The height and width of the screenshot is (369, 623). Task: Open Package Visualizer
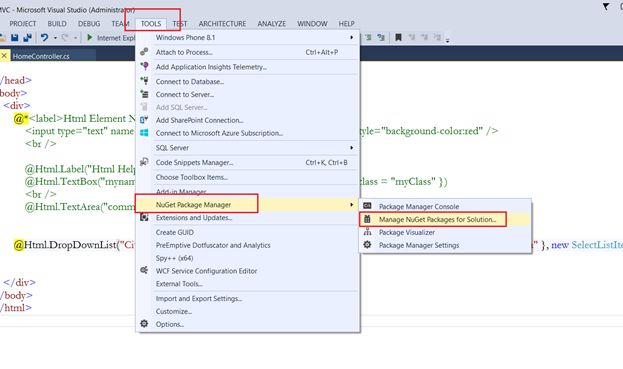[445, 232]
